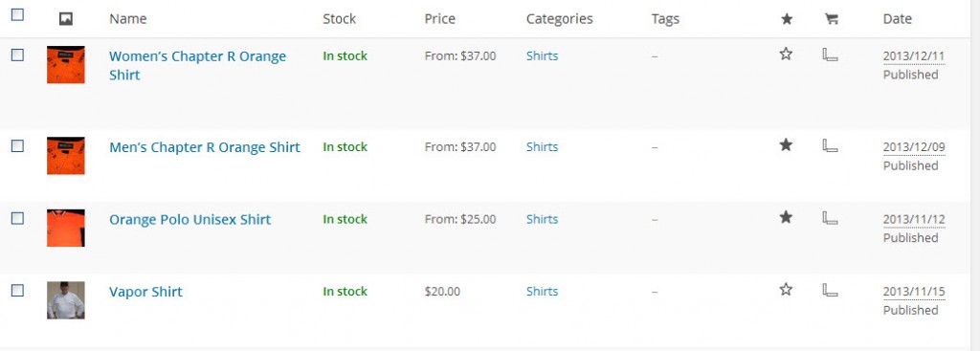Image resolution: width=980 pixels, height=351 pixels.
Task: Click the featured star column header
Action: pyautogui.click(x=787, y=19)
